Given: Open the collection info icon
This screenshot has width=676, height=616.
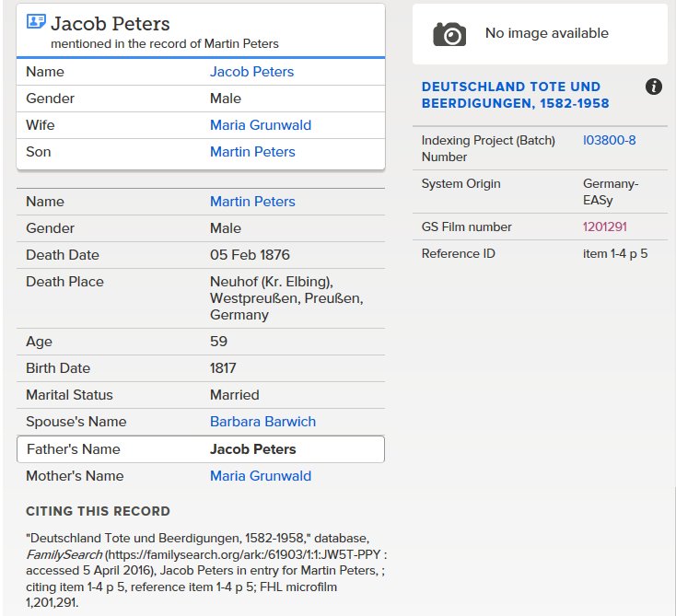Looking at the screenshot, I should click(x=654, y=87).
